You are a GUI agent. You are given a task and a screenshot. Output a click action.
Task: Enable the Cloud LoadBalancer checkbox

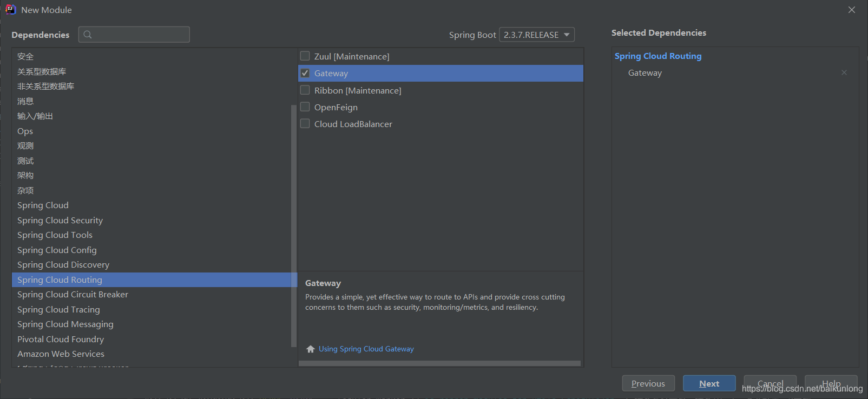(x=305, y=123)
